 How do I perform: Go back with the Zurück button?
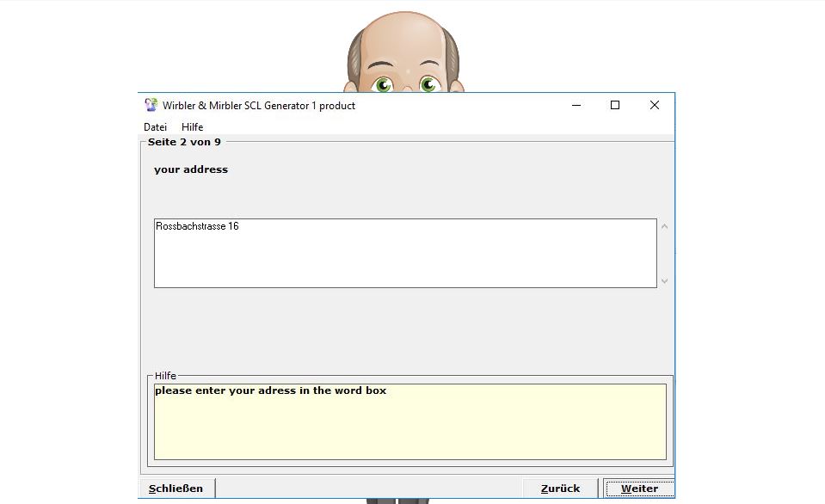tap(560, 489)
